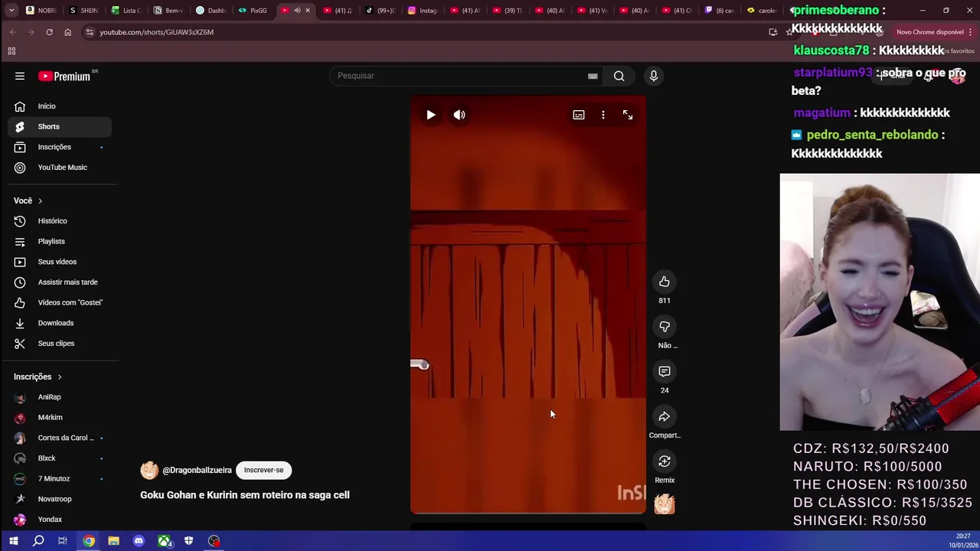Open YouTube Music from the sidebar
Screen dimensions: 980x551
(x=60, y=168)
